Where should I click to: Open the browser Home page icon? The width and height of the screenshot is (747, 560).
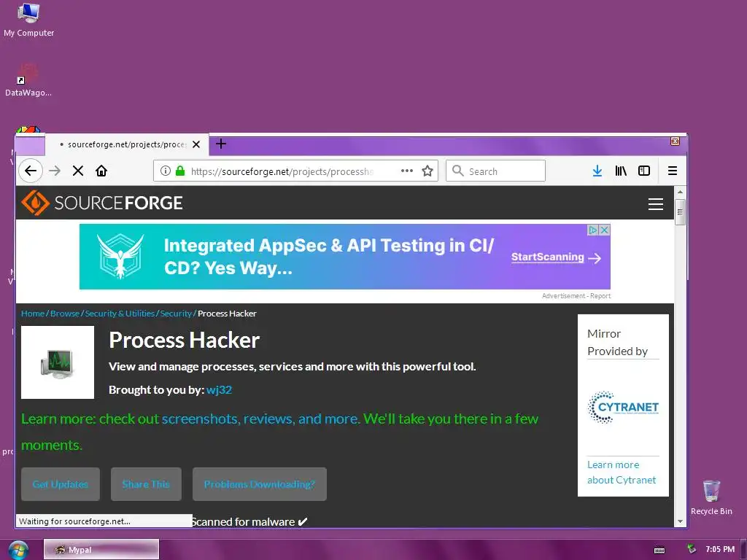click(x=101, y=171)
